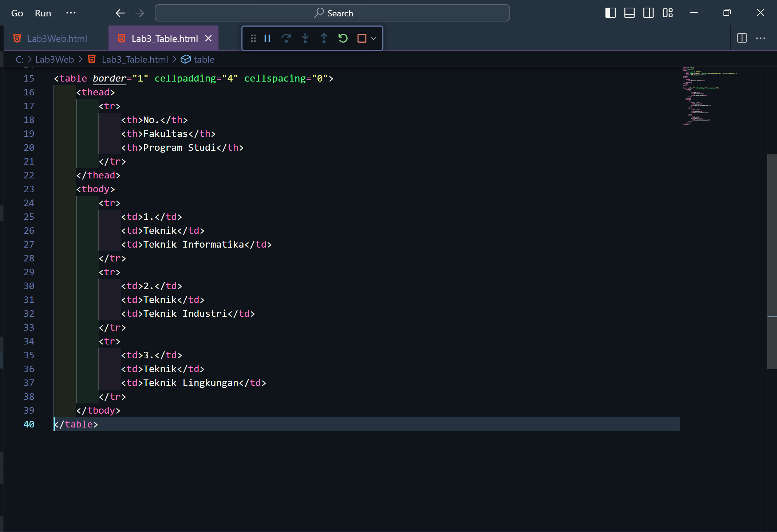Toggle the primary side bar visibility
The image size is (777, 532).
(610, 13)
